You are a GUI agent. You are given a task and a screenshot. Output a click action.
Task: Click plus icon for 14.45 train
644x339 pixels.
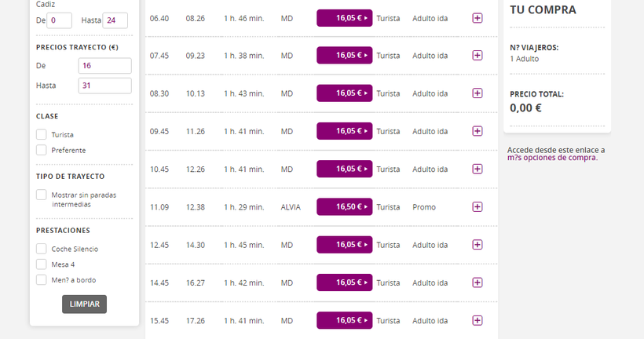point(477,282)
